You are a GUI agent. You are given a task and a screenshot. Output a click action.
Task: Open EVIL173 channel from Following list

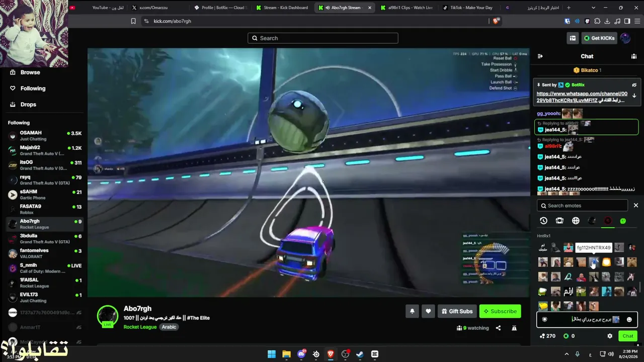(45, 297)
